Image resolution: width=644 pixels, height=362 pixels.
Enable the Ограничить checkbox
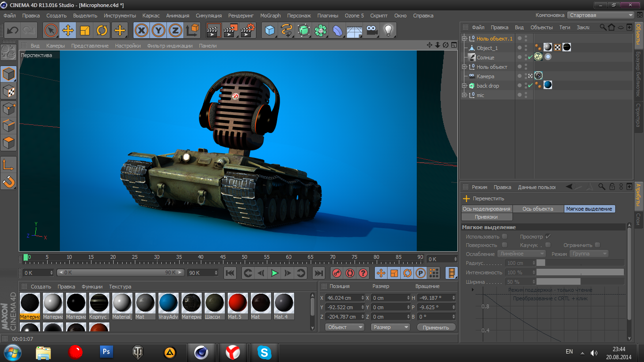(597, 245)
